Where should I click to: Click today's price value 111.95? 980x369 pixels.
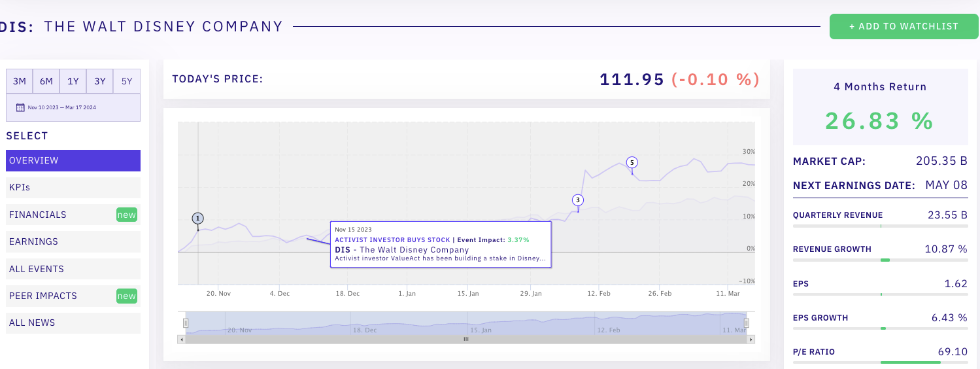tap(632, 80)
